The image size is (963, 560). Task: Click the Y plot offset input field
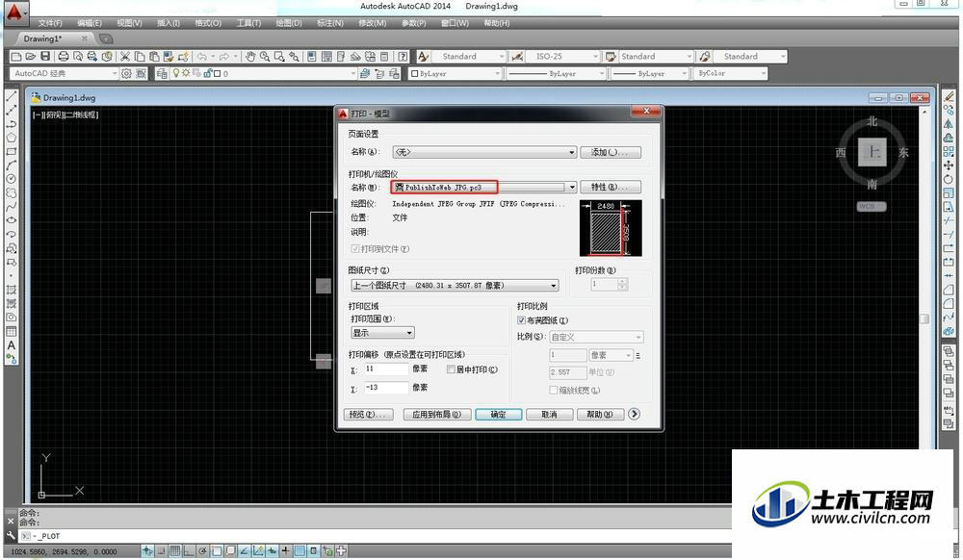point(386,388)
